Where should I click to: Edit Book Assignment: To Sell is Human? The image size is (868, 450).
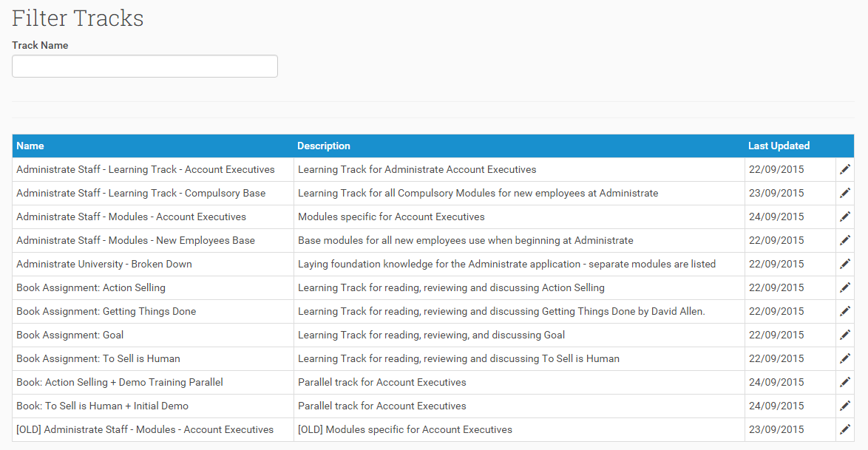pos(845,358)
